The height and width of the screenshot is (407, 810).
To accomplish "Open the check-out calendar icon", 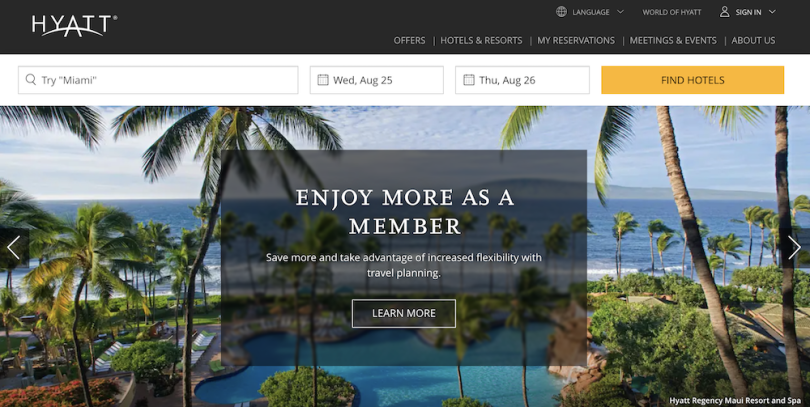I will 469,80.
